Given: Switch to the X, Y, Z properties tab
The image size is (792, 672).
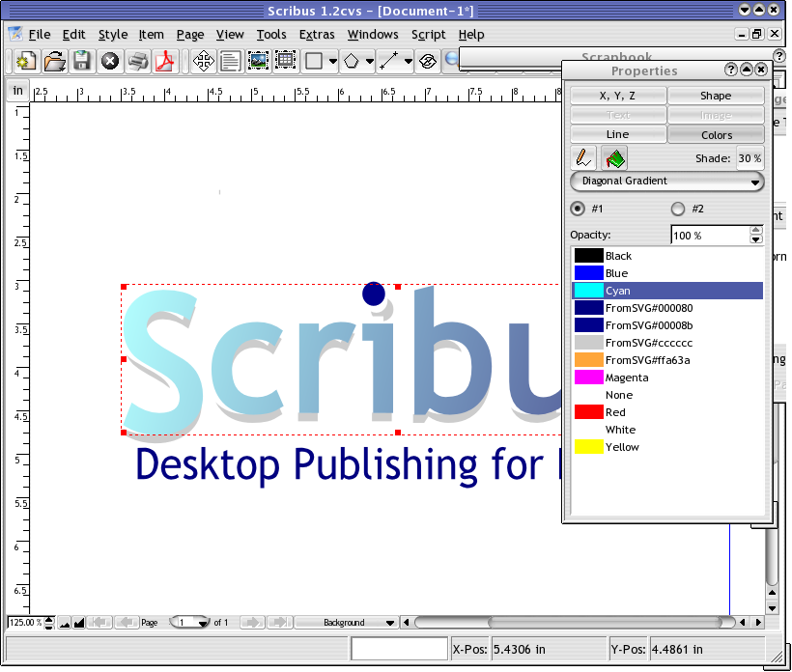Looking at the screenshot, I should tap(618, 96).
